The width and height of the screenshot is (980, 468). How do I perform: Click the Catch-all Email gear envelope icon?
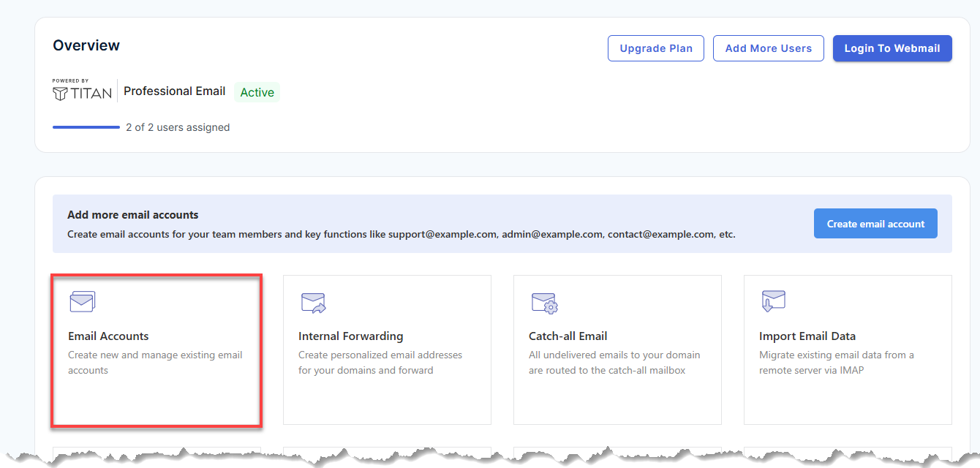click(544, 303)
